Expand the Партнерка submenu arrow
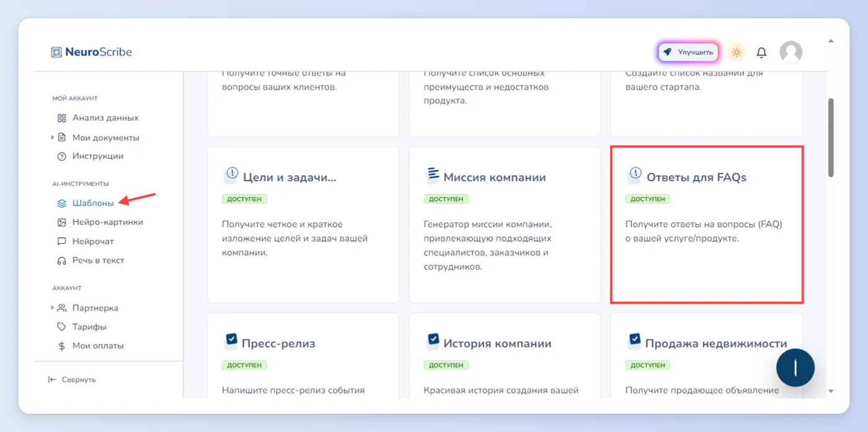Viewport: 868px width, 432px height. pos(53,308)
